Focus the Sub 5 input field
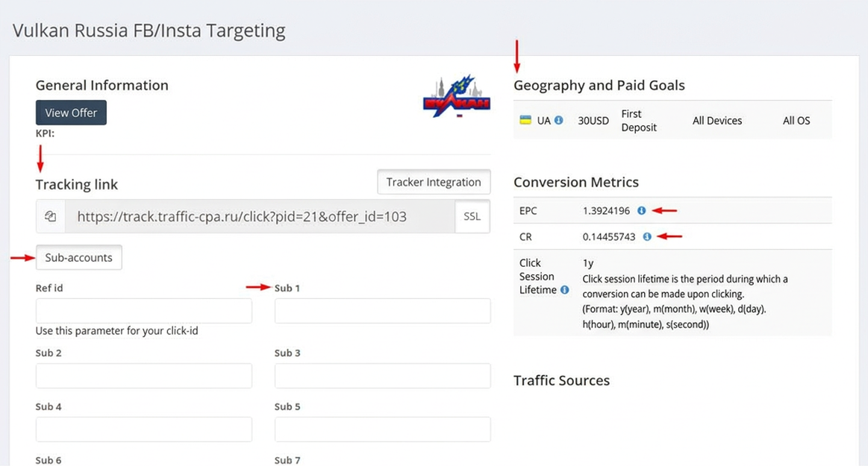This screenshot has height=466, width=868. [383, 429]
